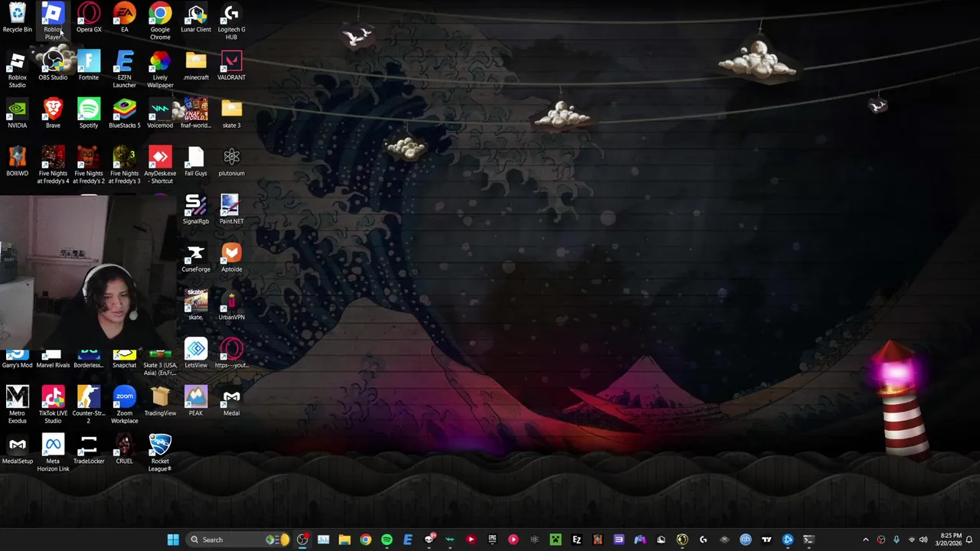The height and width of the screenshot is (551, 980).
Task: Click the taskbar Search box
Action: [x=239, y=540]
